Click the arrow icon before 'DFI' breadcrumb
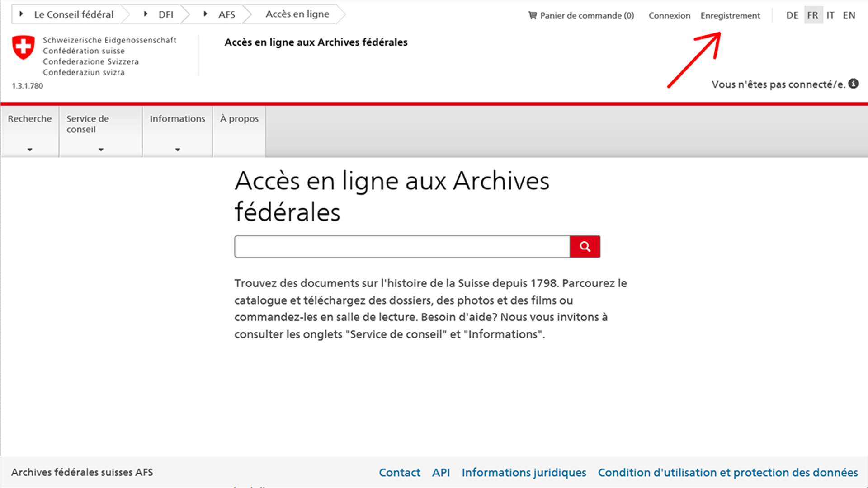868x488 pixels. [145, 14]
